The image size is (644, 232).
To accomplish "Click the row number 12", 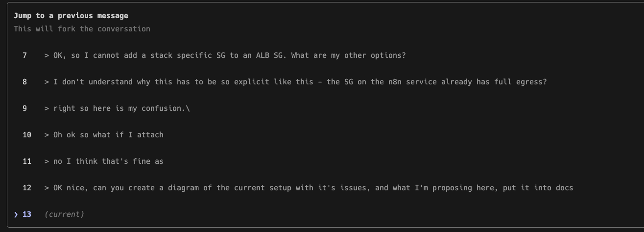I will pyautogui.click(x=27, y=187).
